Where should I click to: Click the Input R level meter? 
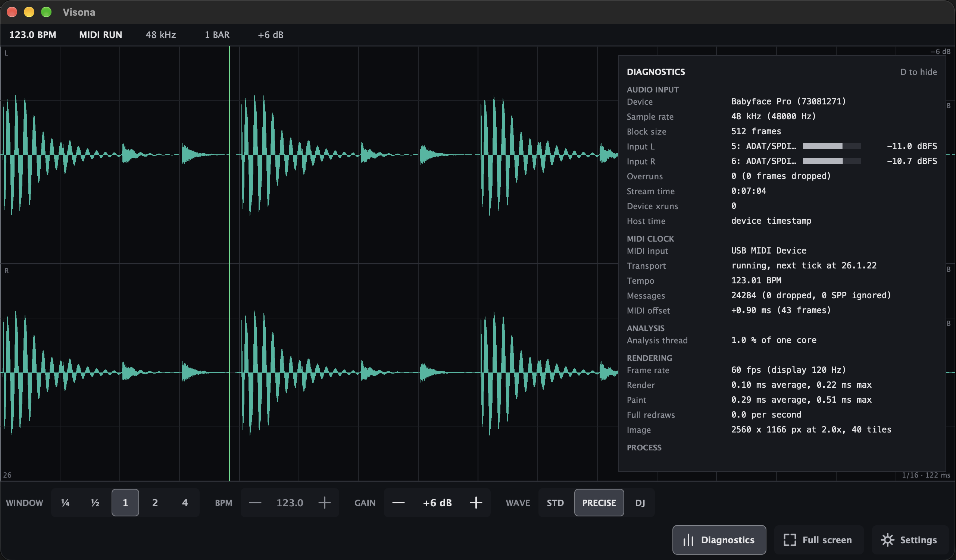click(832, 161)
